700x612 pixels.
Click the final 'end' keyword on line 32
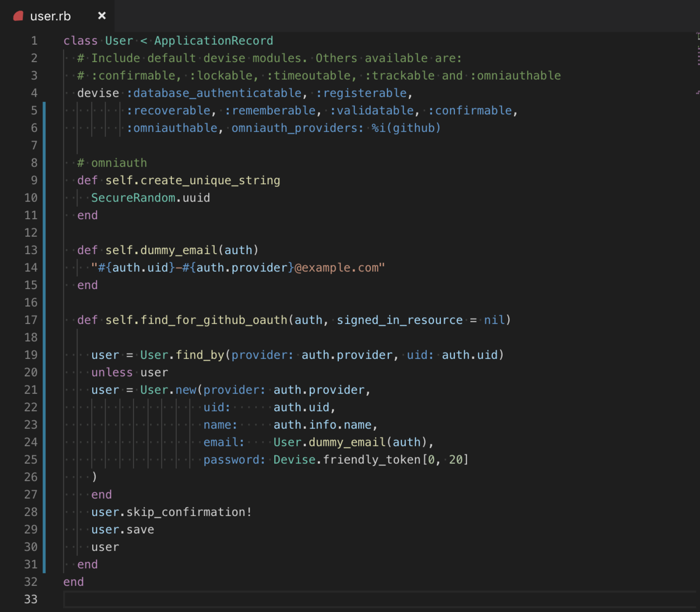pos(73,582)
